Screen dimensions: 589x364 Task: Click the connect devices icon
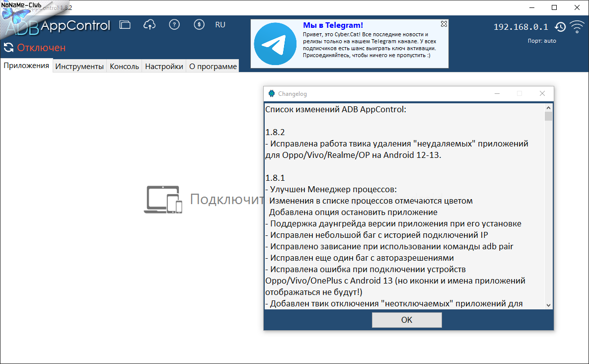[x=163, y=200]
